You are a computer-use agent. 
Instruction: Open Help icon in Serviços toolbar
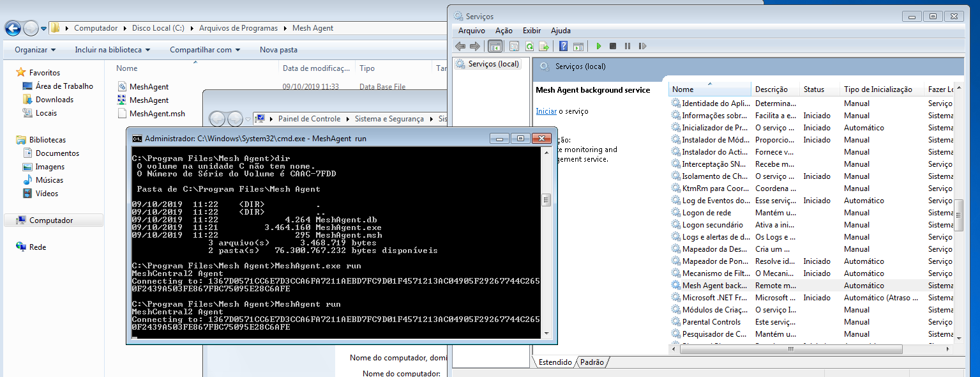(x=564, y=46)
